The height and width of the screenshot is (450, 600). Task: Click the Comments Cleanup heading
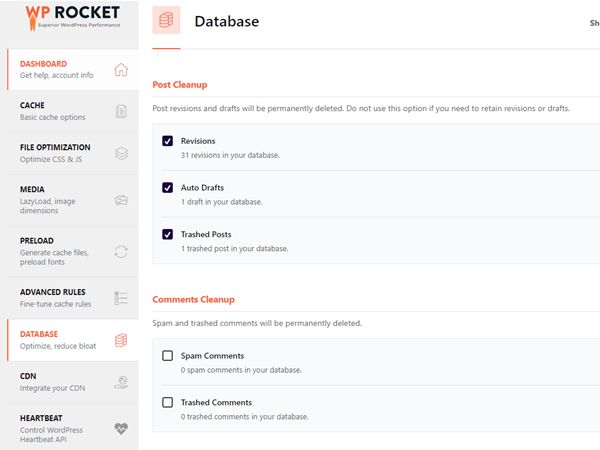click(x=193, y=299)
